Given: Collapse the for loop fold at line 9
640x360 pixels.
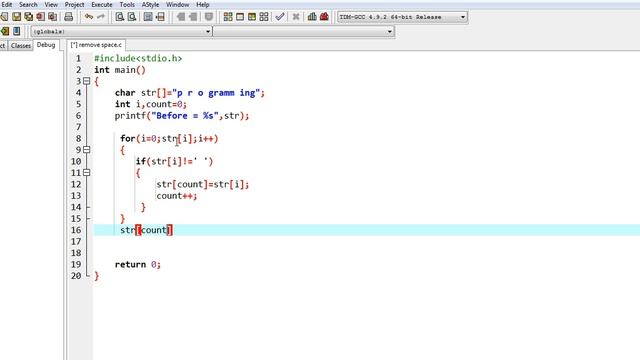Looking at the screenshot, I should coord(87,150).
